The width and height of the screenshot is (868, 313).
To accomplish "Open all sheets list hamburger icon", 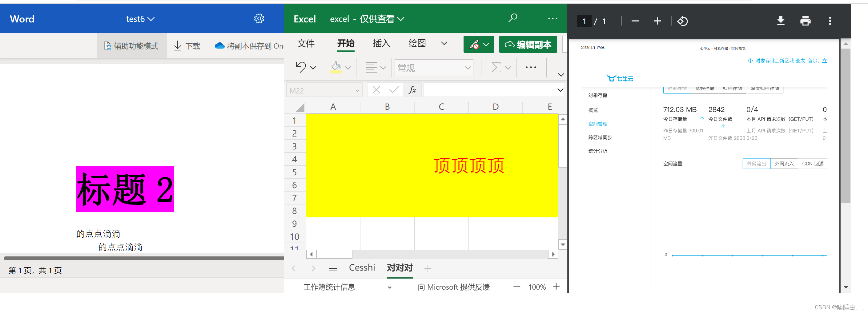I will pos(333,268).
